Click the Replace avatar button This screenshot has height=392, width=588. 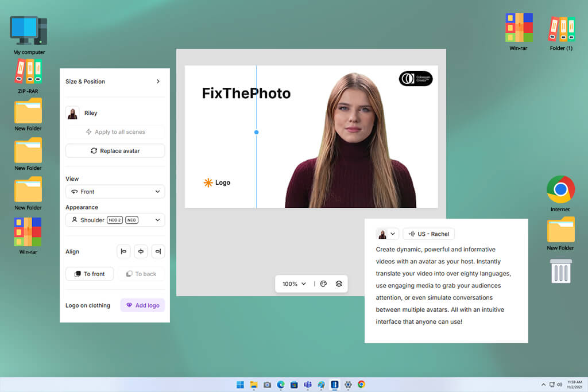tap(115, 150)
